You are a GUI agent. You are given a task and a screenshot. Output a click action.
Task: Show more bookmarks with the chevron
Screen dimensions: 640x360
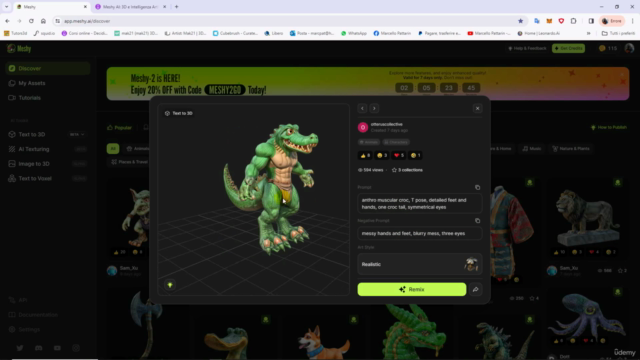(588, 33)
